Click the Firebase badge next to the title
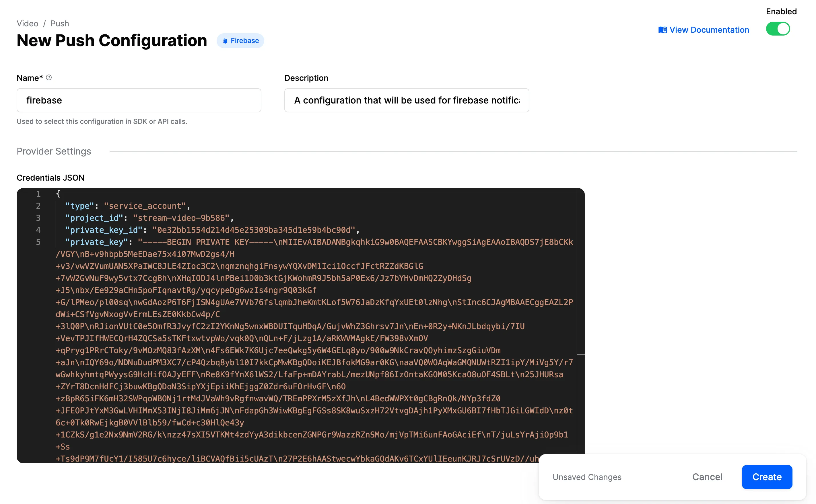This screenshot has height=504, width=816. [240, 41]
